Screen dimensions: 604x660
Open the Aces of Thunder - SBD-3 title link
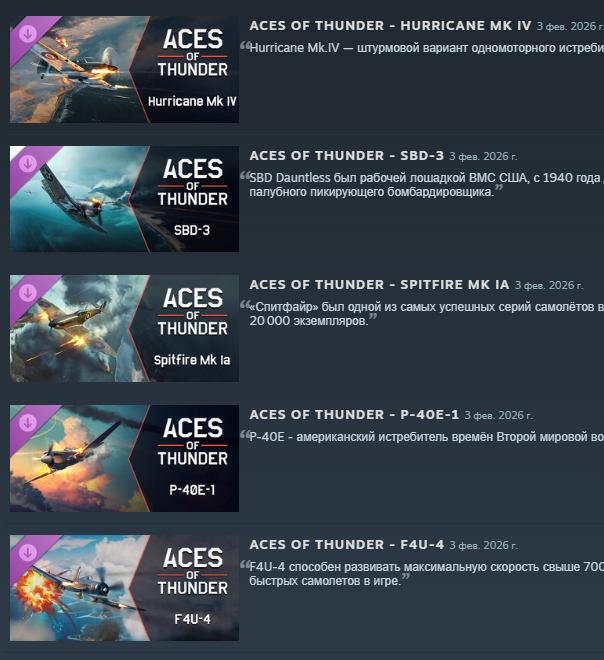click(x=346, y=156)
